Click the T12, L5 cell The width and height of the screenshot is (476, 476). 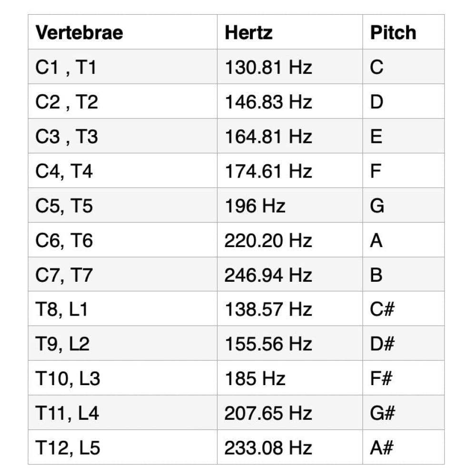[68, 448]
